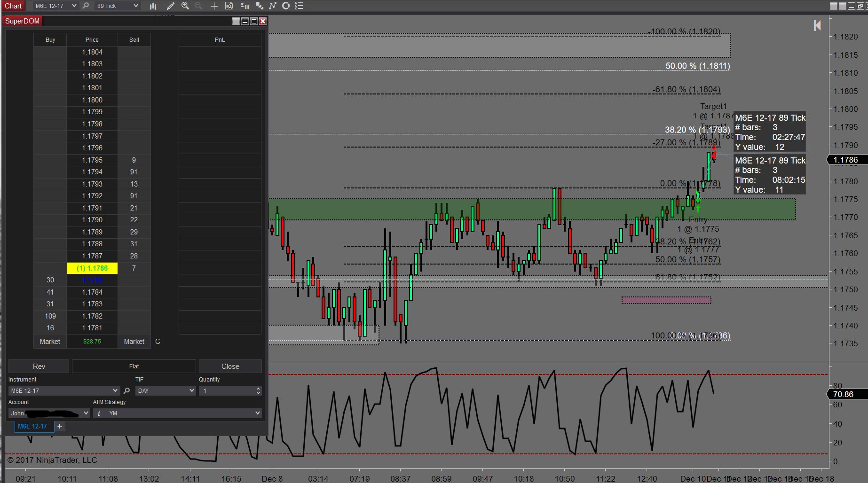
Task: Click the highlighted (1) 1.1786 price cell
Action: [92, 268]
